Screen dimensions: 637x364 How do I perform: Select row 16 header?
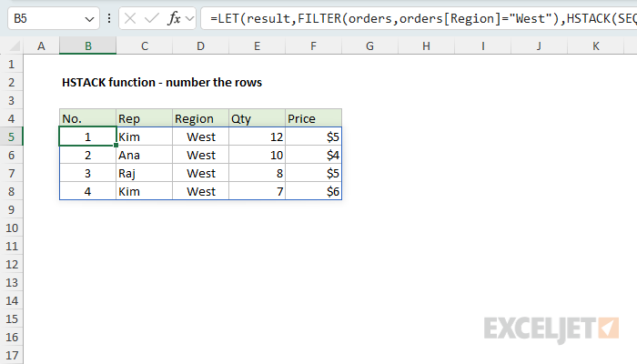click(x=11, y=338)
